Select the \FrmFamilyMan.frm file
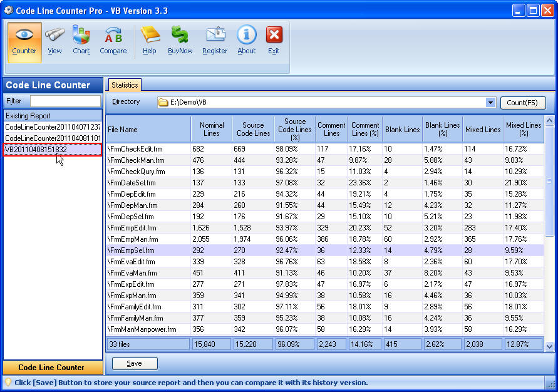This screenshot has width=558, height=392. (325, 318)
